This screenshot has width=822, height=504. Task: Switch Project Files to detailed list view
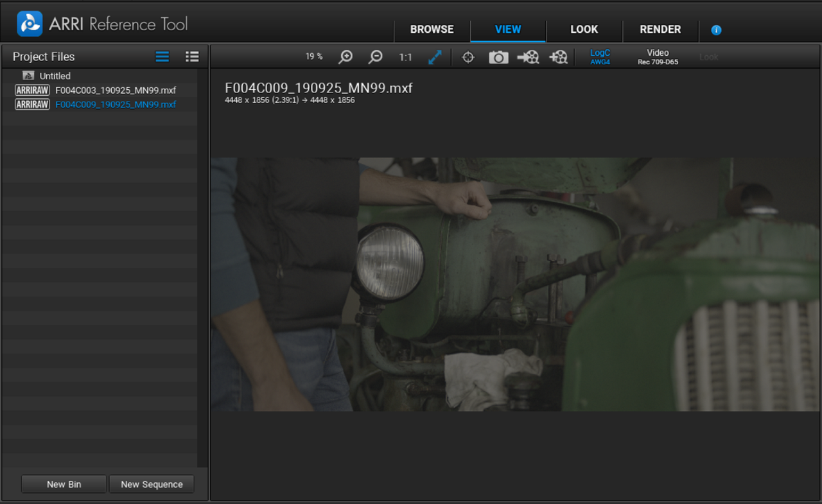192,56
